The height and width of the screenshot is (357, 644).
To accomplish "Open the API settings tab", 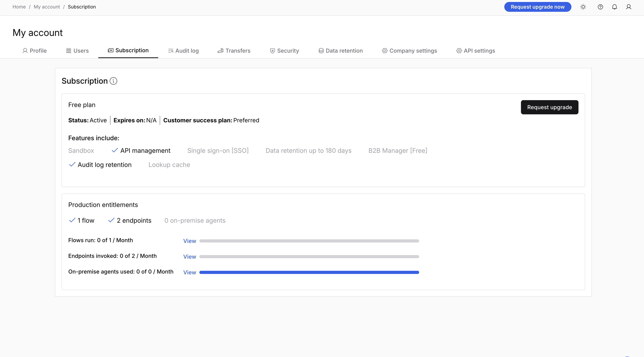I will click(476, 51).
